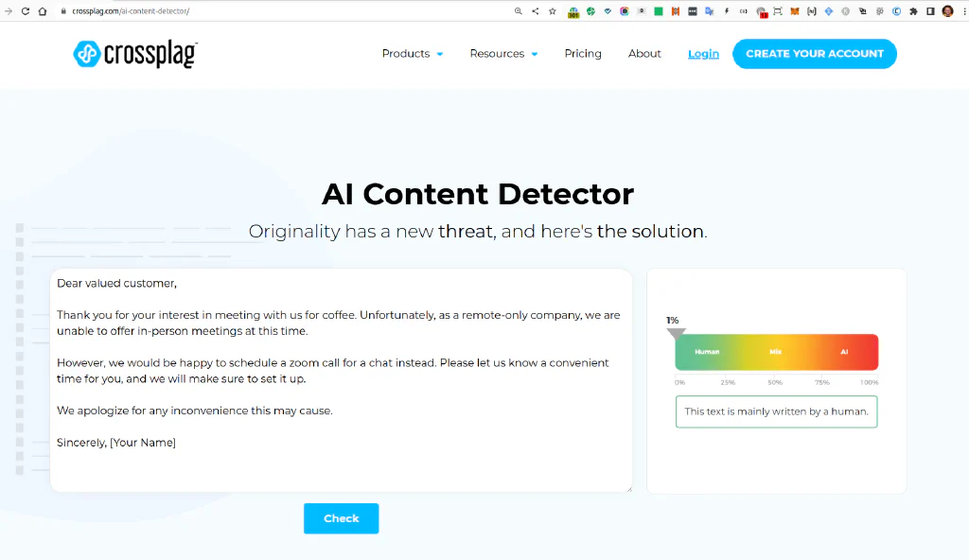Click inside the email text input box
This screenshot has width=969, height=560.
341,380
